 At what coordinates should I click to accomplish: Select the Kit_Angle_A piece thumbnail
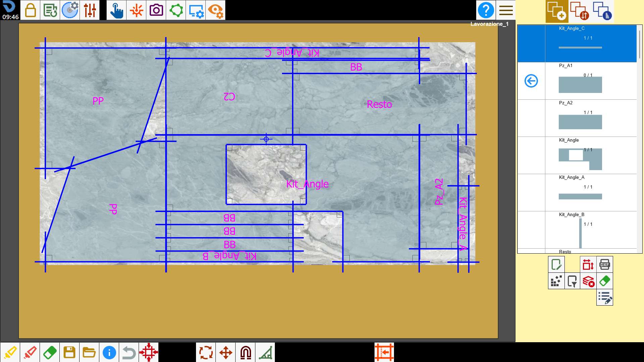(580, 196)
